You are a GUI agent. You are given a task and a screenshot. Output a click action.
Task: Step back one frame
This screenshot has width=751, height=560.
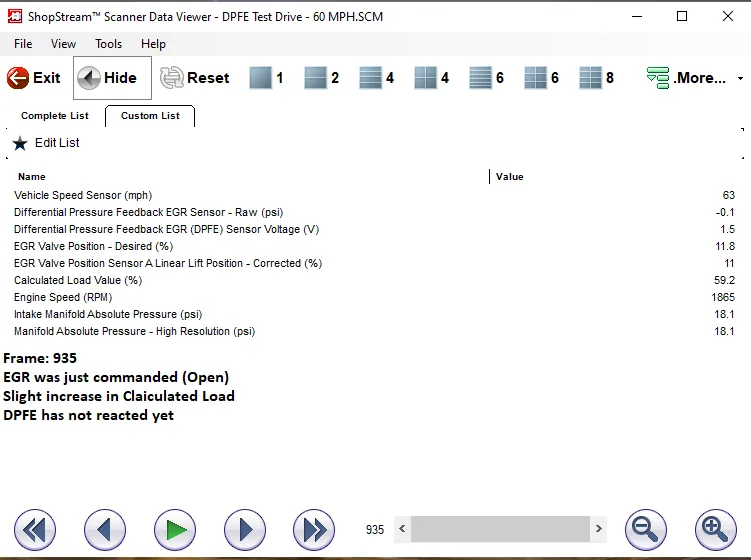point(105,530)
